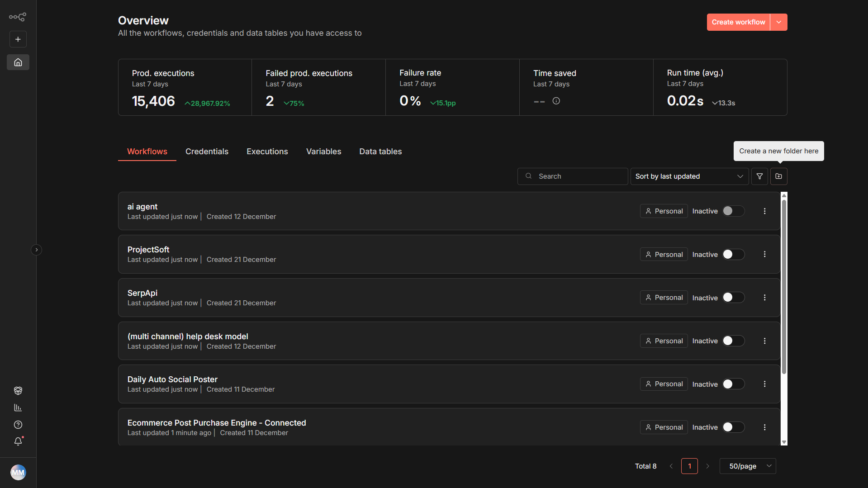Viewport: 868px width, 488px height.
Task: Open the home dashboard from the sidebar
Action: 18,62
